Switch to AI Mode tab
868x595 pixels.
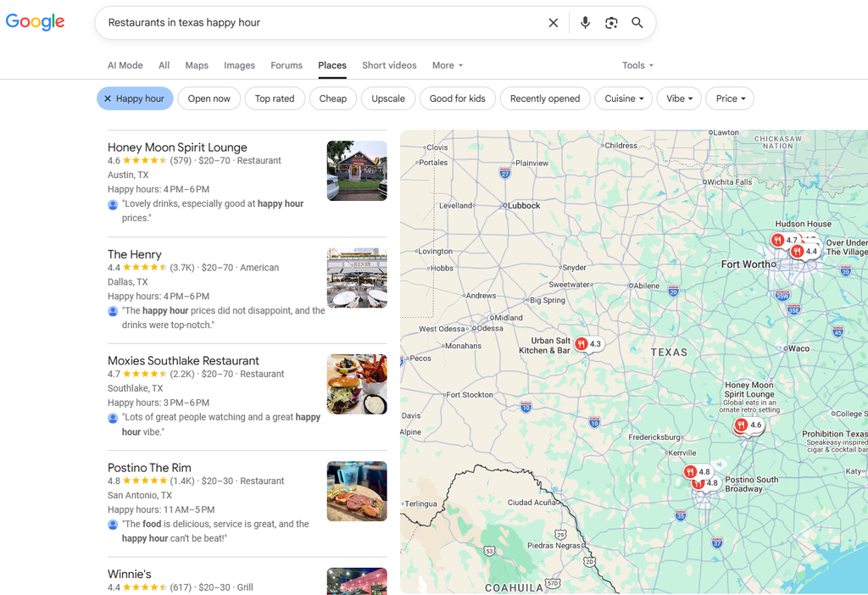pyautogui.click(x=125, y=65)
